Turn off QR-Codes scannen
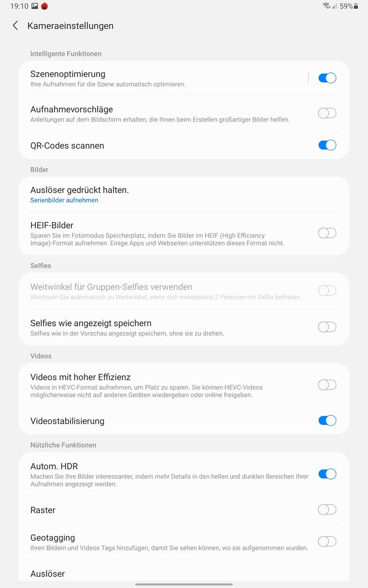Screen dimensions: 368x588 (x=327, y=145)
